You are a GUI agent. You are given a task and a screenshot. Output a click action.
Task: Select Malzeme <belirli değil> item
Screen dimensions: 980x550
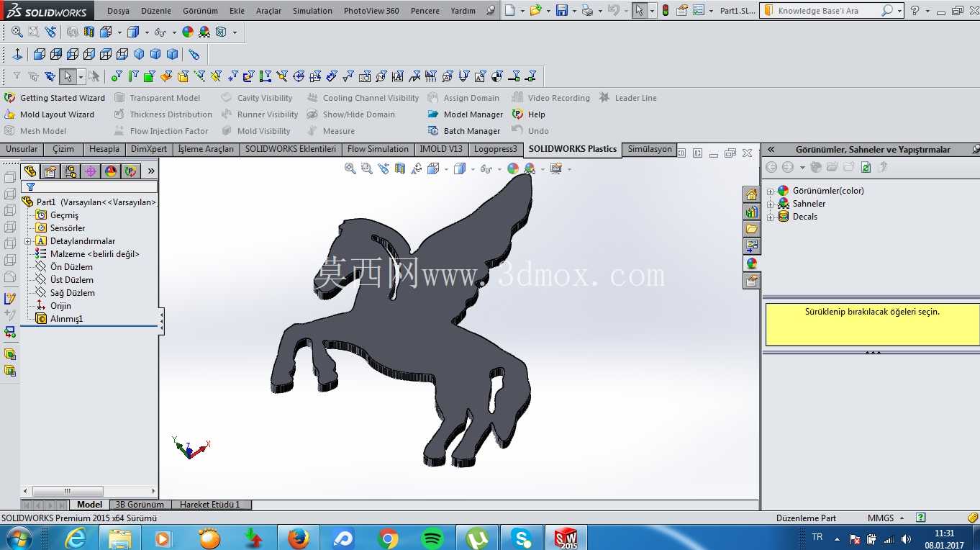(87, 254)
